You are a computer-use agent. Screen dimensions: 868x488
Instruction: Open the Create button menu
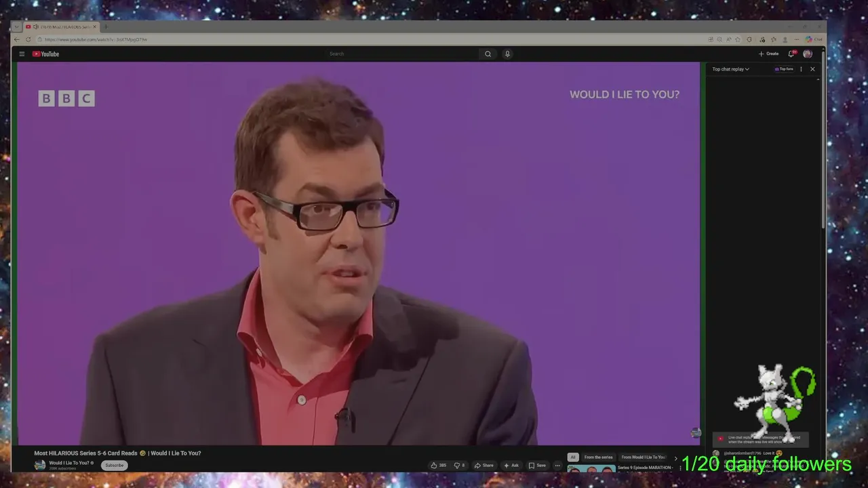pyautogui.click(x=768, y=54)
